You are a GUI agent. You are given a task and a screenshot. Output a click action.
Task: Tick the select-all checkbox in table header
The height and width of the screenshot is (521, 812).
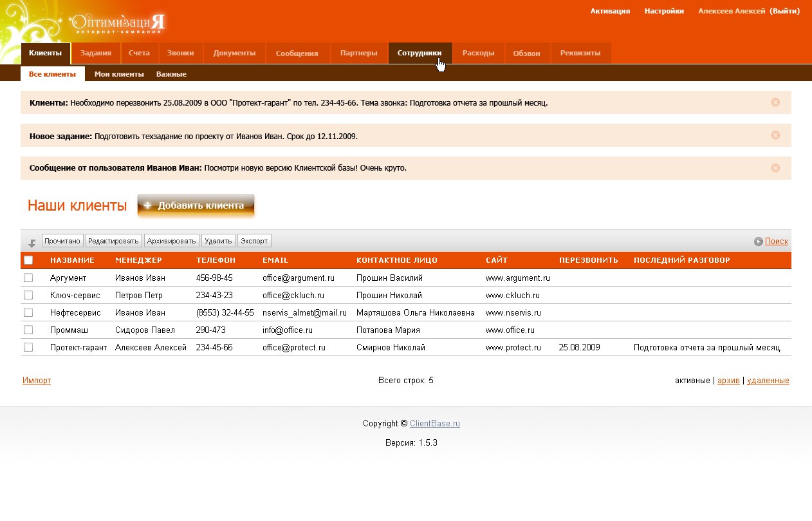[28, 260]
